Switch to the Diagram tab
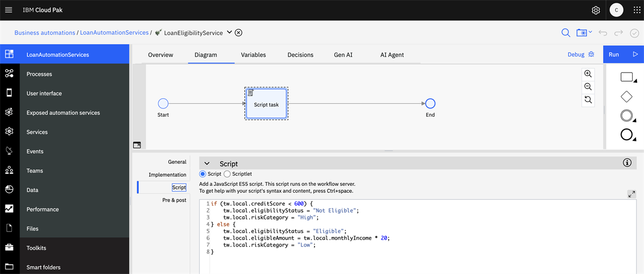644x274 pixels. click(x=206, y=55)
